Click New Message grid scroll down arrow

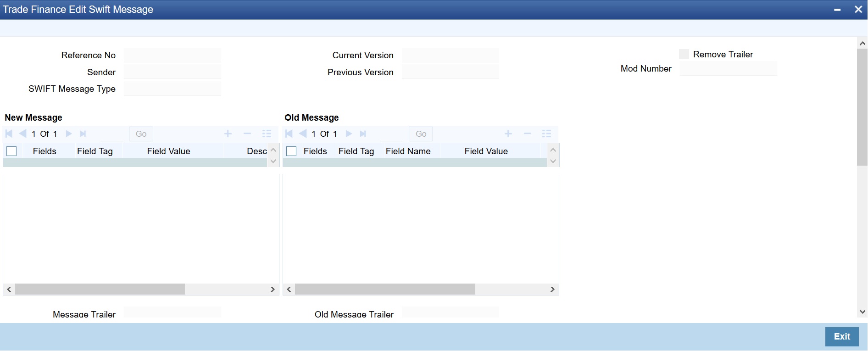[273, 161]
